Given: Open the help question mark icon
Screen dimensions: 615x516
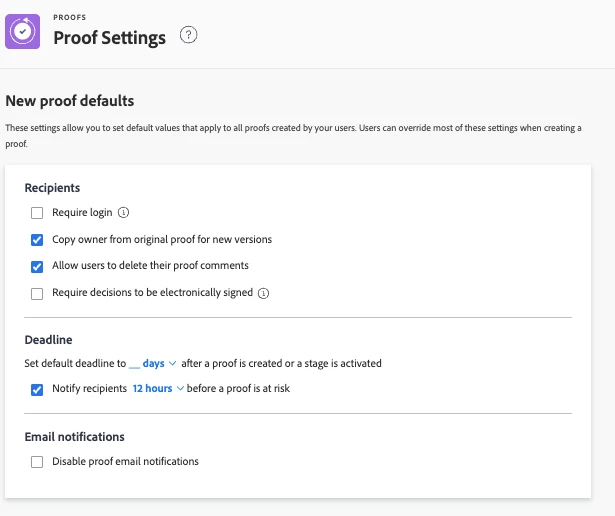Looking at the screenshot, I should coord(188,35).
